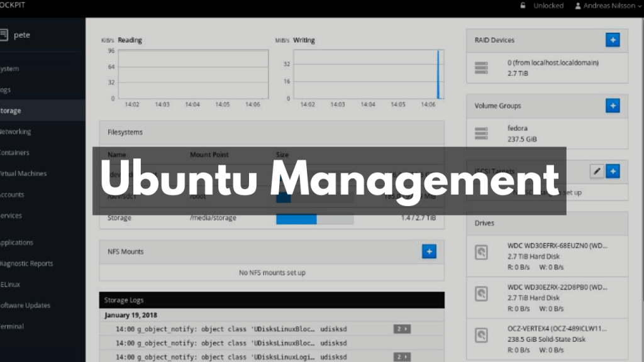This screenshot has width=644, height=362.
Task: Click the host server icon beside pete
Action: (x=4, y=35)
